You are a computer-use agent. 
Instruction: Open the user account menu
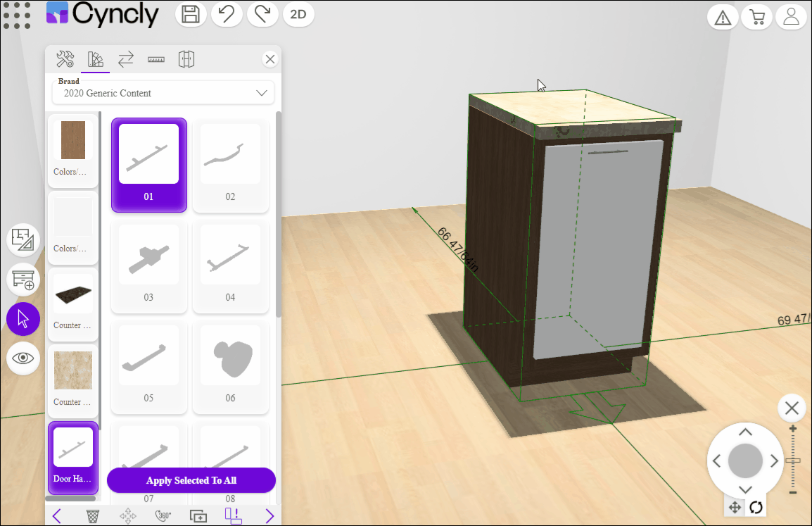click(791, 17)
